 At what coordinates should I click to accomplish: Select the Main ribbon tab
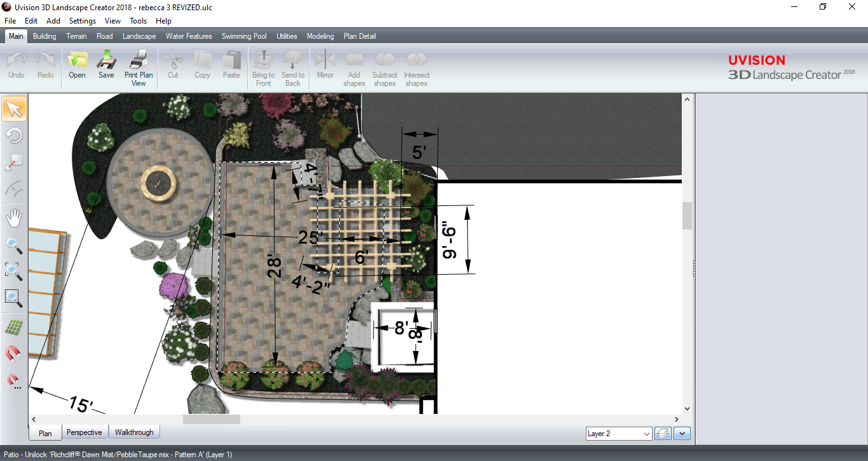[x=16, y=36]
